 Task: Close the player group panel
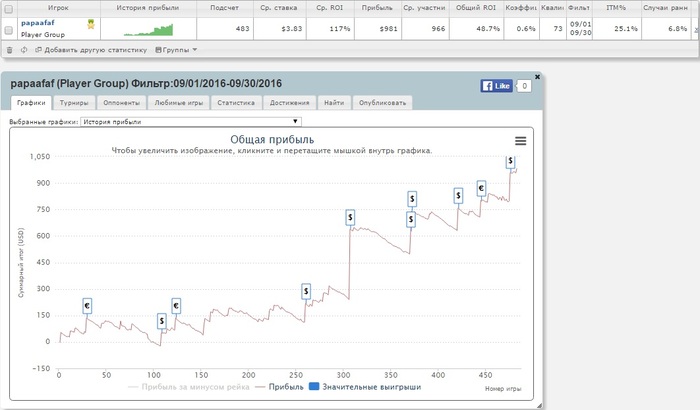coord(538,77)
